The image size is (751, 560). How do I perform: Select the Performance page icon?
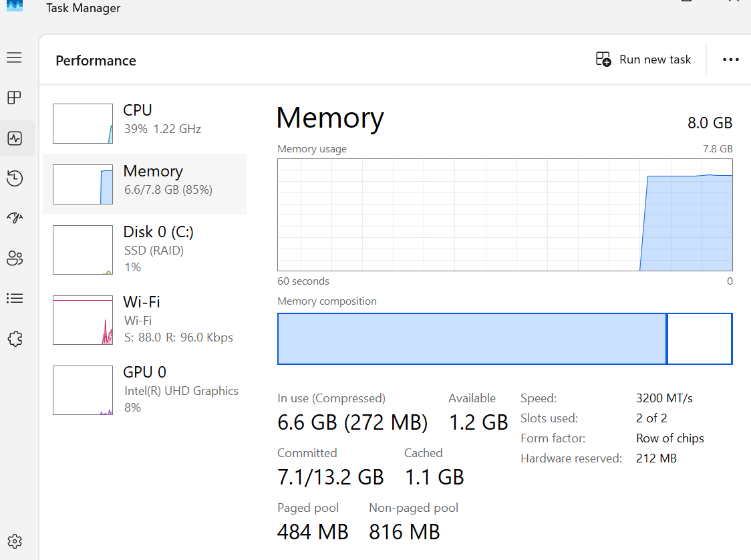pos(15,138)
